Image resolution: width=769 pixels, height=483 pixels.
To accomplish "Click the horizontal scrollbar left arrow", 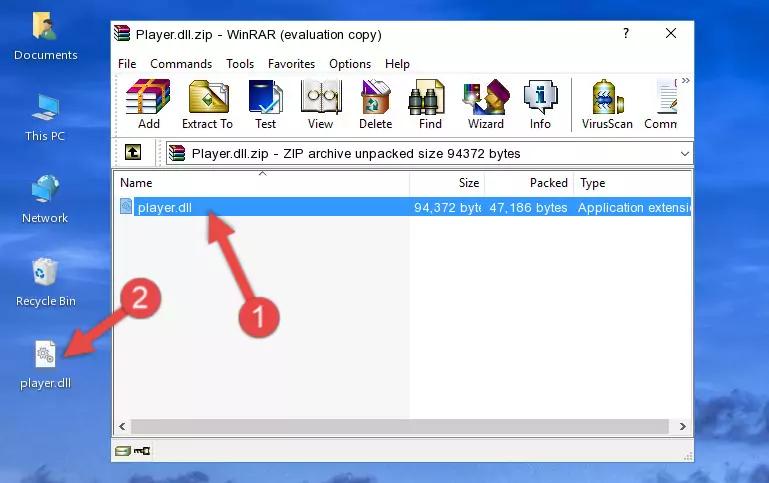I will click(122, 427).
